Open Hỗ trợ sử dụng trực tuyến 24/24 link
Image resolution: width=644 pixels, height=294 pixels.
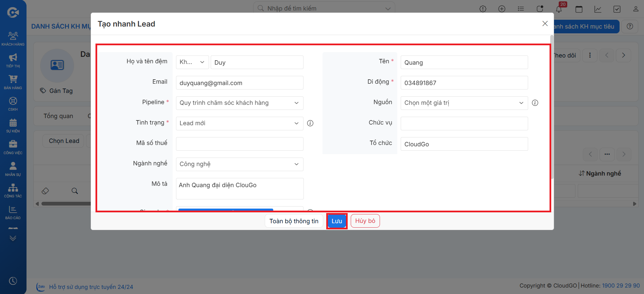click(x=91, y=287)
